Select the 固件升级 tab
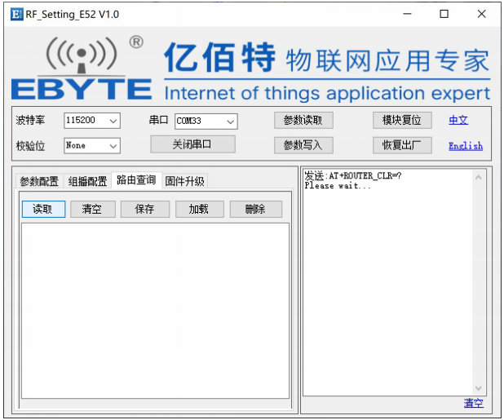 point(184,181)
